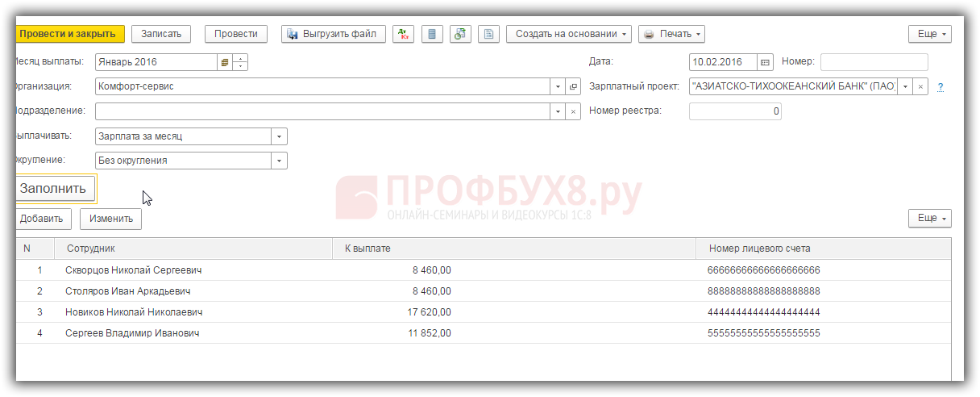Open the Печать menu
The image size is (980, 397).
[671, 34]
